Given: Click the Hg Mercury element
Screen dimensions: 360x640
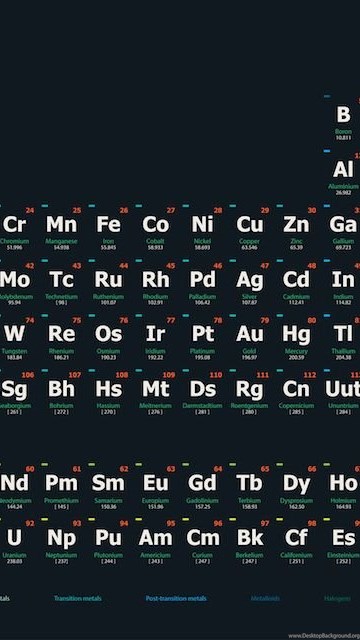Looking at the screenshot, I should (296, 338).
